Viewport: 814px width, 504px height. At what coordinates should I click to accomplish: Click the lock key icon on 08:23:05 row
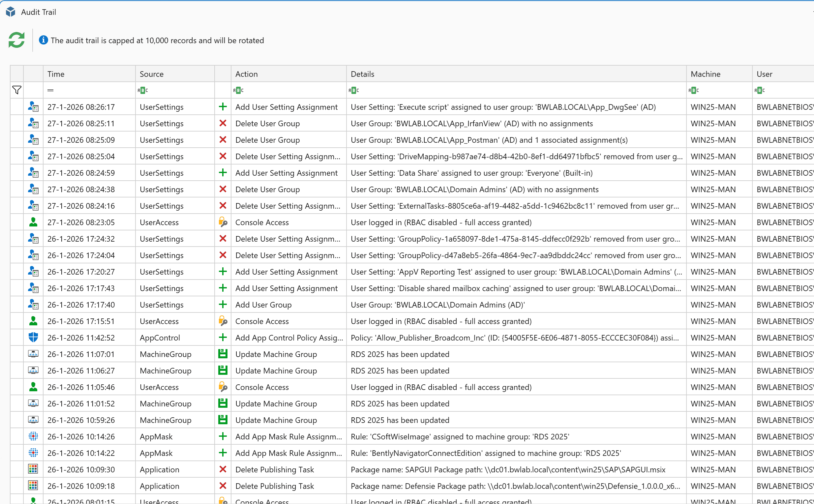223,222
